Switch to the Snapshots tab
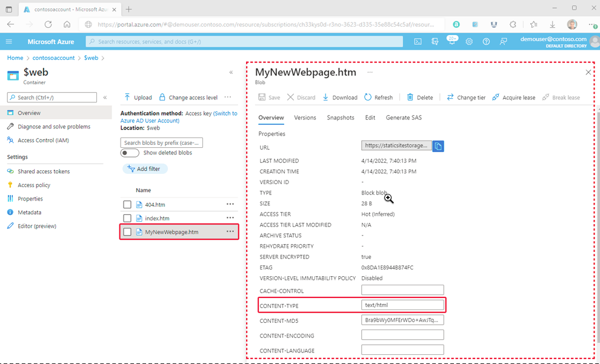This screenshot has width=600, height=364. click(341, 117)
